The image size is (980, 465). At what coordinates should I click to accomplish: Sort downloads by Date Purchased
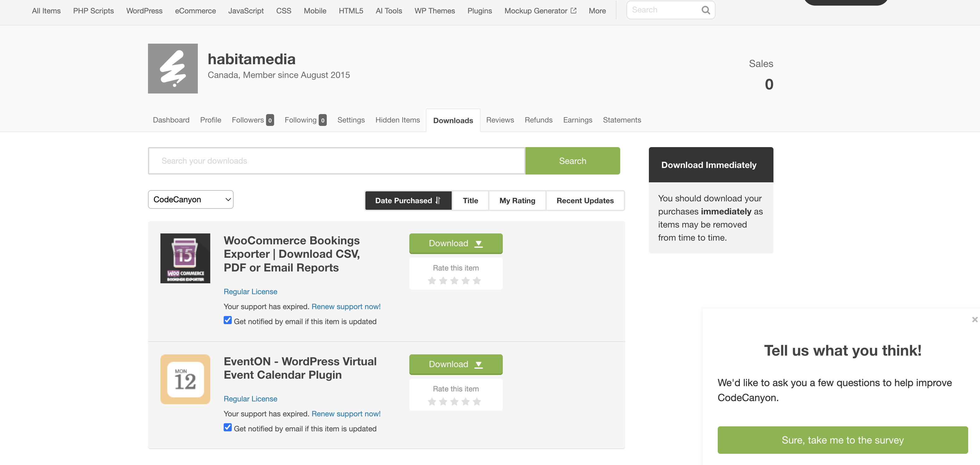(x=408, y=200)
